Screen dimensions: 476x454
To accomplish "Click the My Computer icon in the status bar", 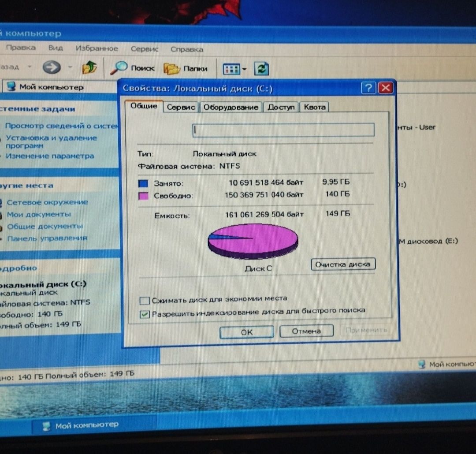I will pyautogui.click(x=421, y=364).
